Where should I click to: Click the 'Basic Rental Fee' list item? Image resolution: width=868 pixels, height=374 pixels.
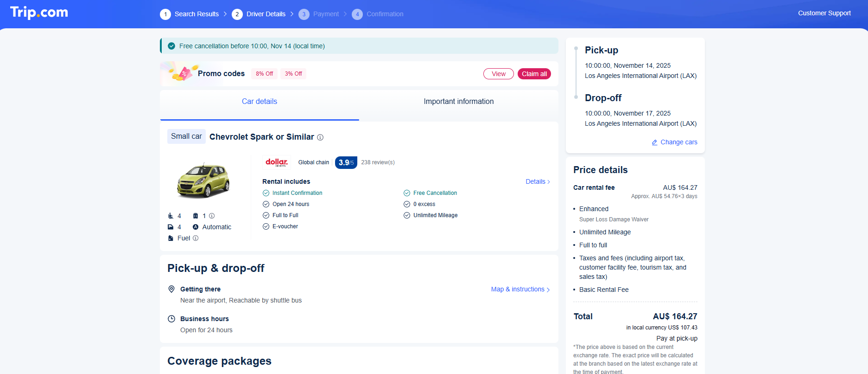[x=604, y=290]
